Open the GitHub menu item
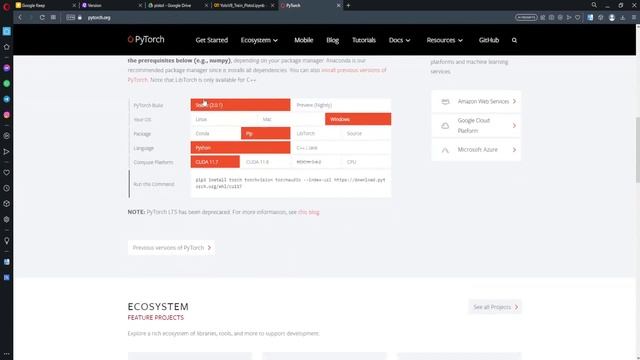Image resolution: width=640 pixels, height=360 pixels. pyautogui.click(x=489, y=40)
